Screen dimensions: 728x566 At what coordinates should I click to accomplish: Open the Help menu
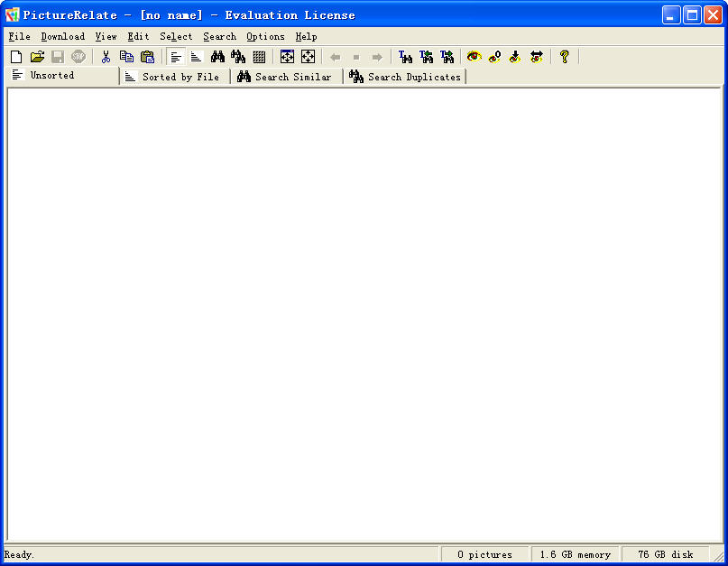click(x=306, y=36)
